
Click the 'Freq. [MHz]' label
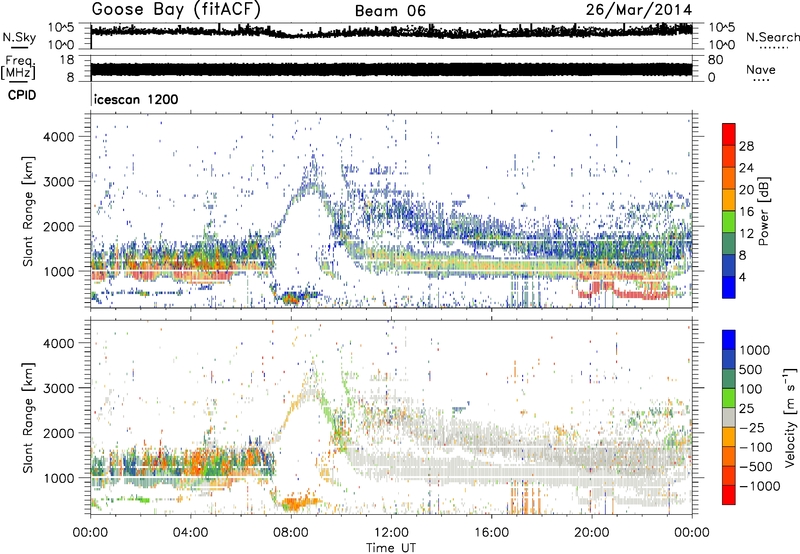[18, 68]
